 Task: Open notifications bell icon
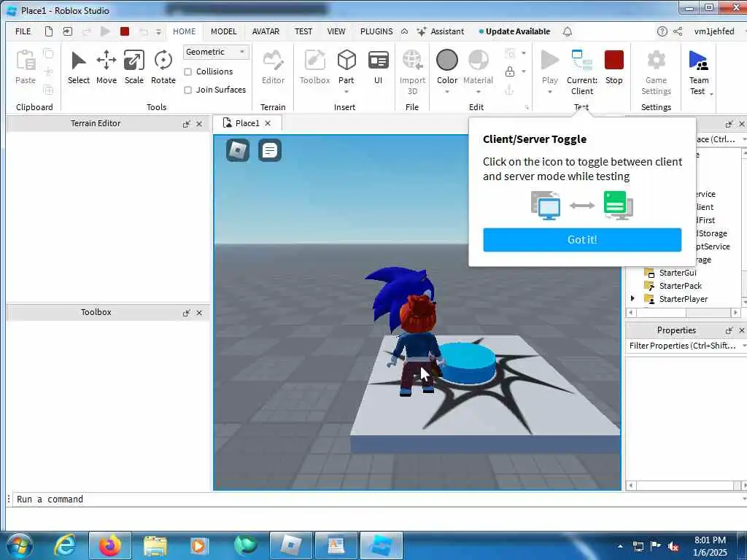pos(568,31)
